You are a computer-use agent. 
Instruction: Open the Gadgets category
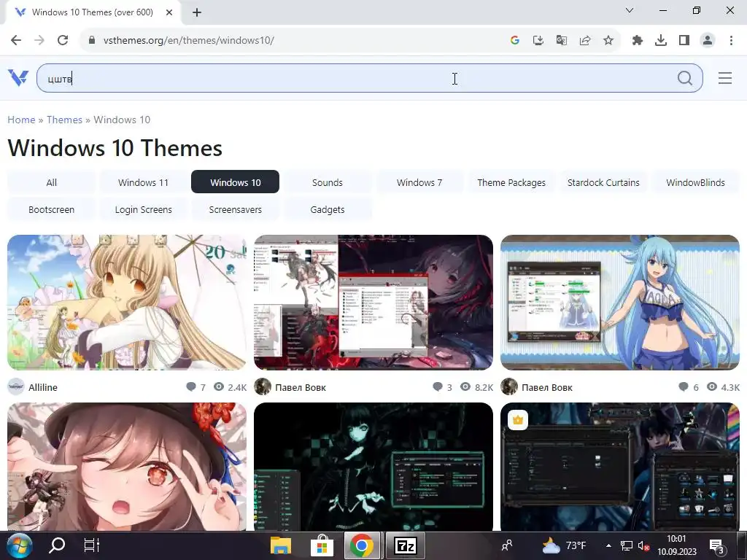coord(328,209)
